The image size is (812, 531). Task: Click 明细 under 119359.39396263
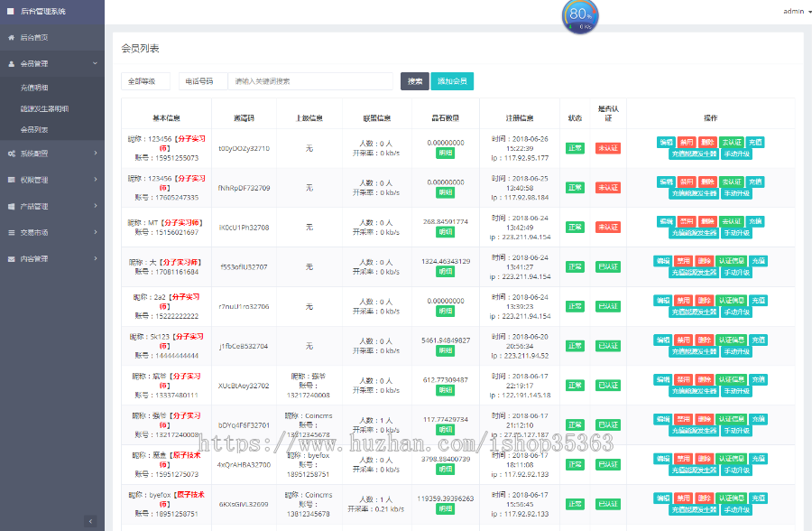pyautogui.click(x=446, y=508)
